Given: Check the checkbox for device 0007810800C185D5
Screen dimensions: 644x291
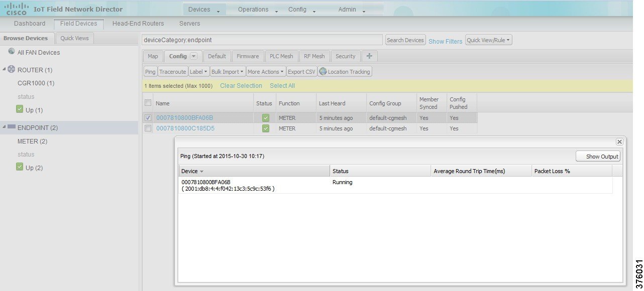Looking at the screenshot, I should pyautogui.click(x=147, y=128).
